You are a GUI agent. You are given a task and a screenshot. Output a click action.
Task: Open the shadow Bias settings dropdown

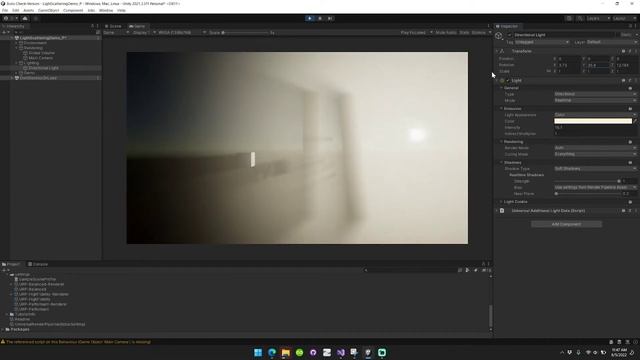pos(595,187)
